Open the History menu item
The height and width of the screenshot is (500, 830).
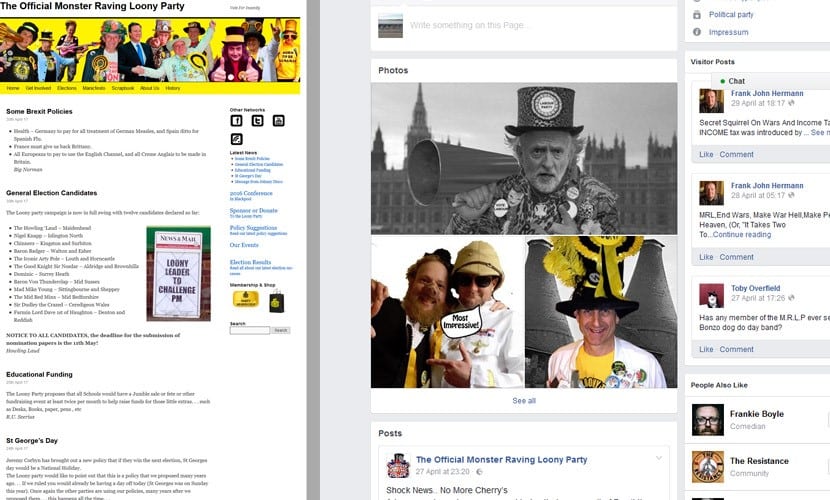(173, 88)
